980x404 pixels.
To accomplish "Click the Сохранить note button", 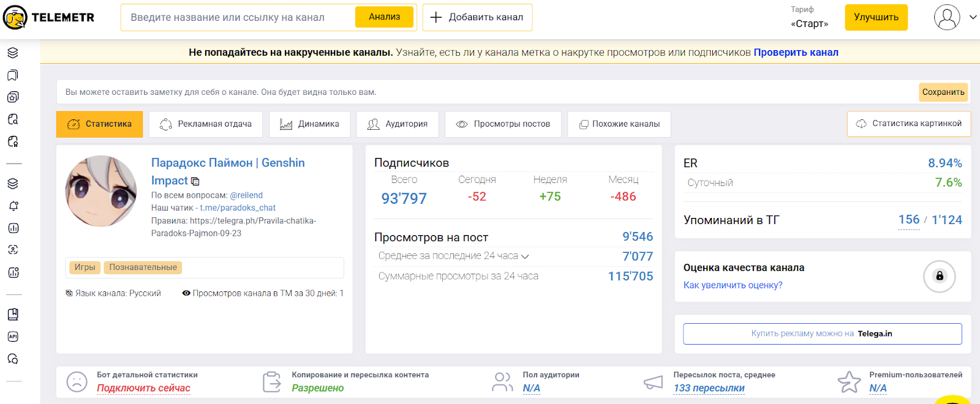I will pyautogui.click(x=943, y=92).
